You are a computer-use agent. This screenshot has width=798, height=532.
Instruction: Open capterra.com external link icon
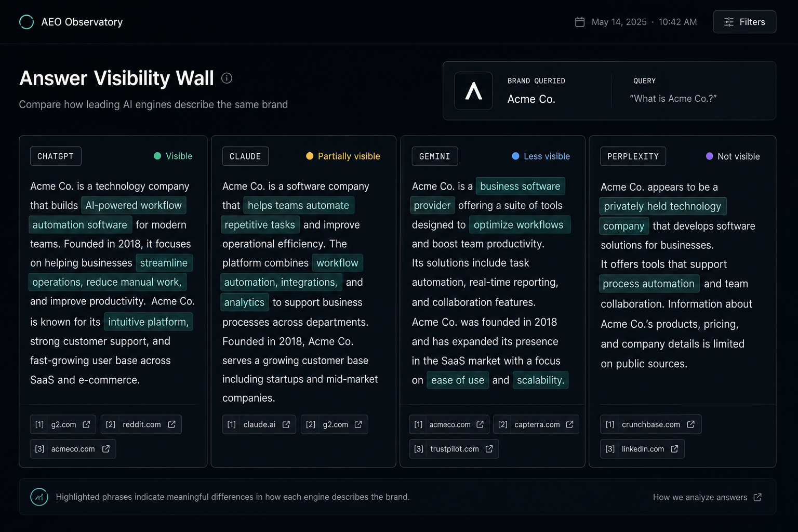click(569, 424)
